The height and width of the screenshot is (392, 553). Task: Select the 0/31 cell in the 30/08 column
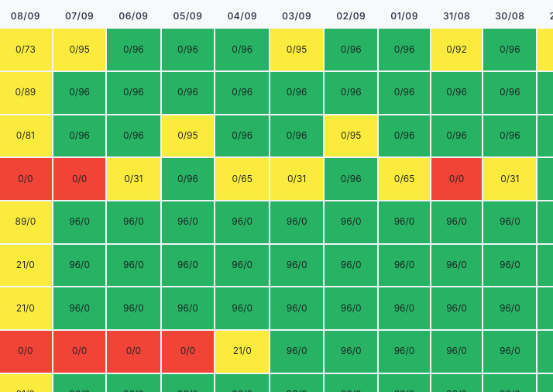[x=510, y=179]
